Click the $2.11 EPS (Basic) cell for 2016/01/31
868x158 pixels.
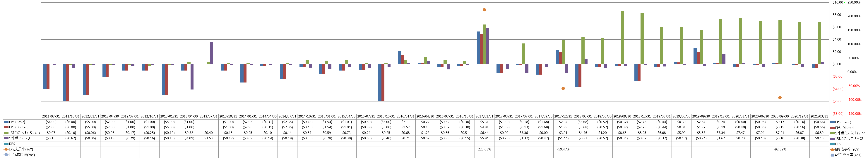406,122
